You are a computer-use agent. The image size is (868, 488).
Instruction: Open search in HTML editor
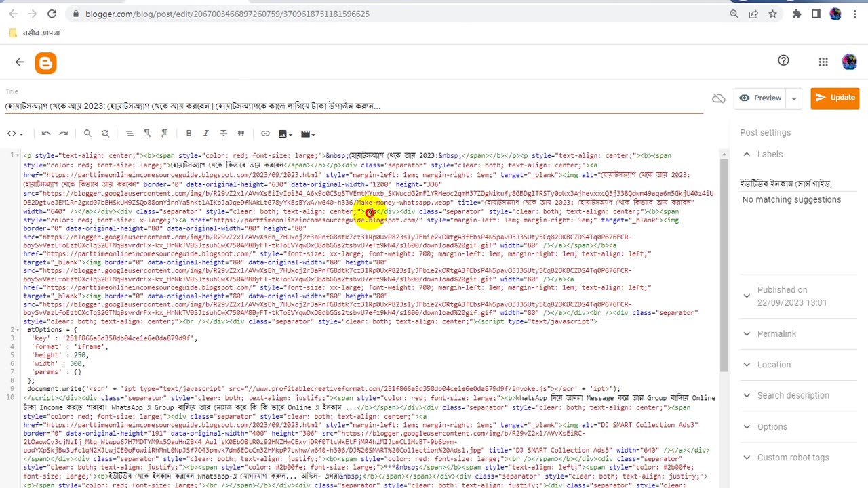pyautogui.click(x=87, y=134)
